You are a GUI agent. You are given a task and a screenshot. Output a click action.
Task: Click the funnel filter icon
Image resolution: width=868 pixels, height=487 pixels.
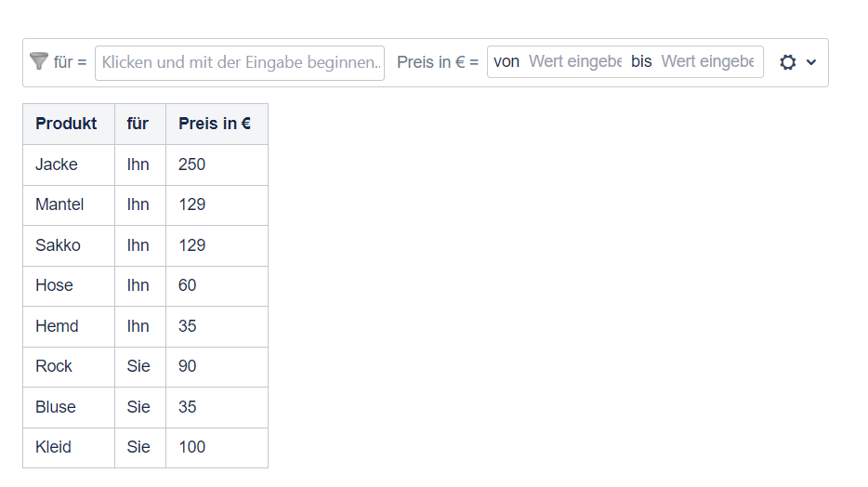point(38,61)
